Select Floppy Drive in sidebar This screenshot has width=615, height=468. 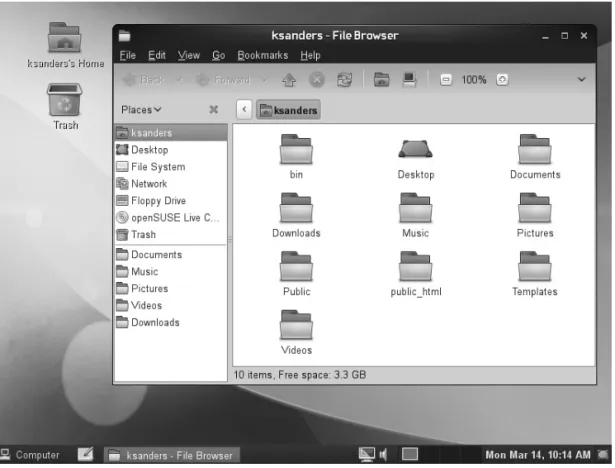pyautogui.click(x=171, y=201)
